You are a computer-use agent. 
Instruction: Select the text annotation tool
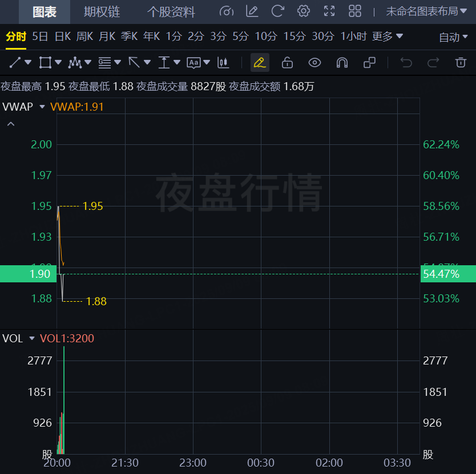193,62
